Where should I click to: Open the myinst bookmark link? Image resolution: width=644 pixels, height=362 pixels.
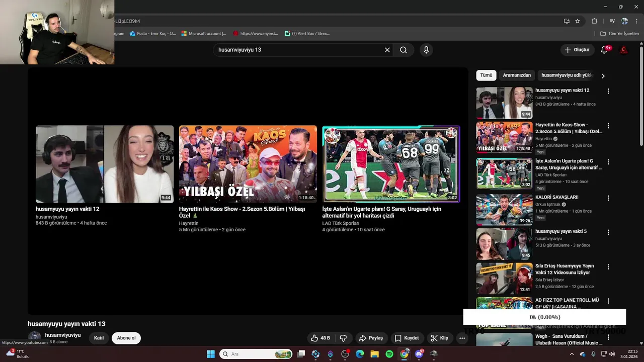click(256, 34)
